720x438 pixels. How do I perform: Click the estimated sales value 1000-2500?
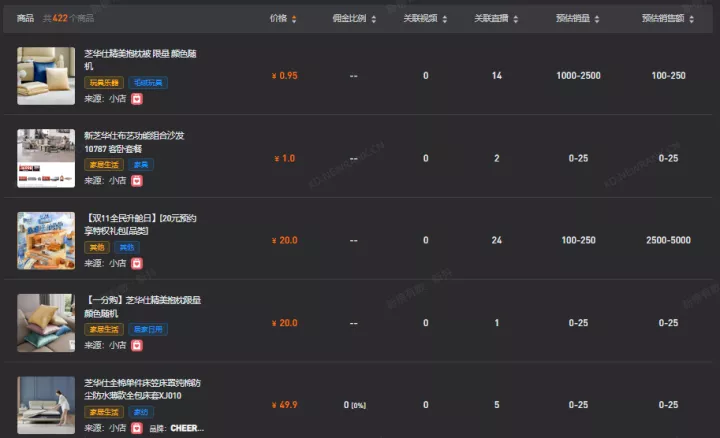point(578,76)
